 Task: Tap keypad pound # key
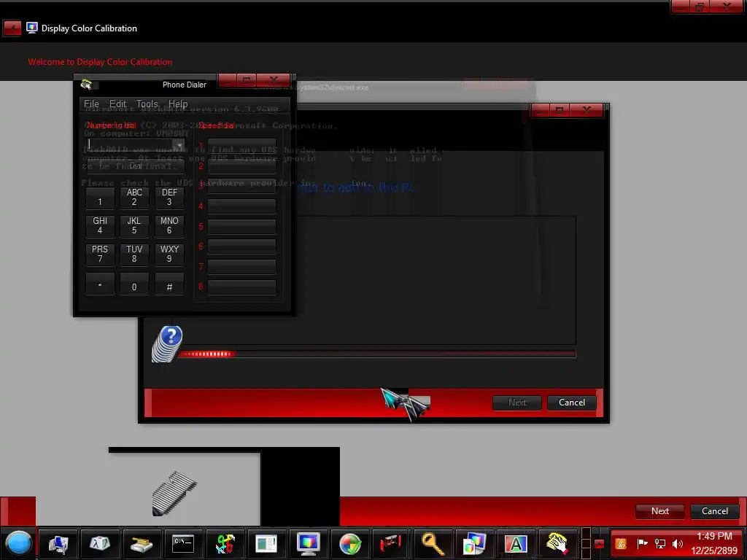tap(169, 284)
